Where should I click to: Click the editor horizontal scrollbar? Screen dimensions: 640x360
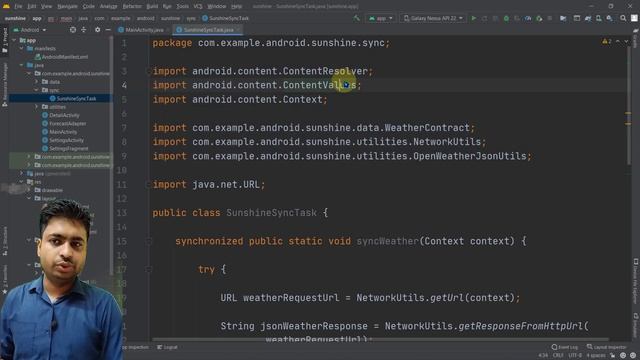click(x=380, y=339)
